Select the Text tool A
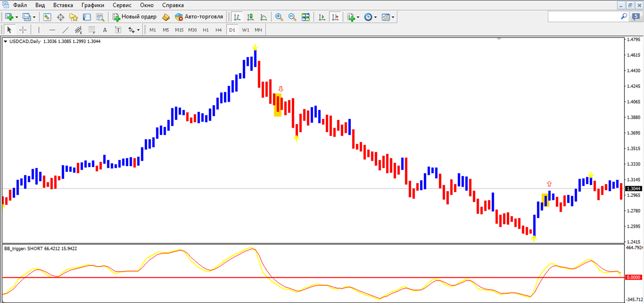 click(x=105, y=30)
